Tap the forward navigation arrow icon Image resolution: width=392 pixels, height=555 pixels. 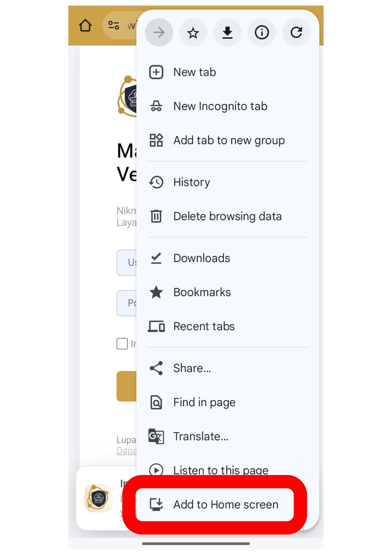159,33
